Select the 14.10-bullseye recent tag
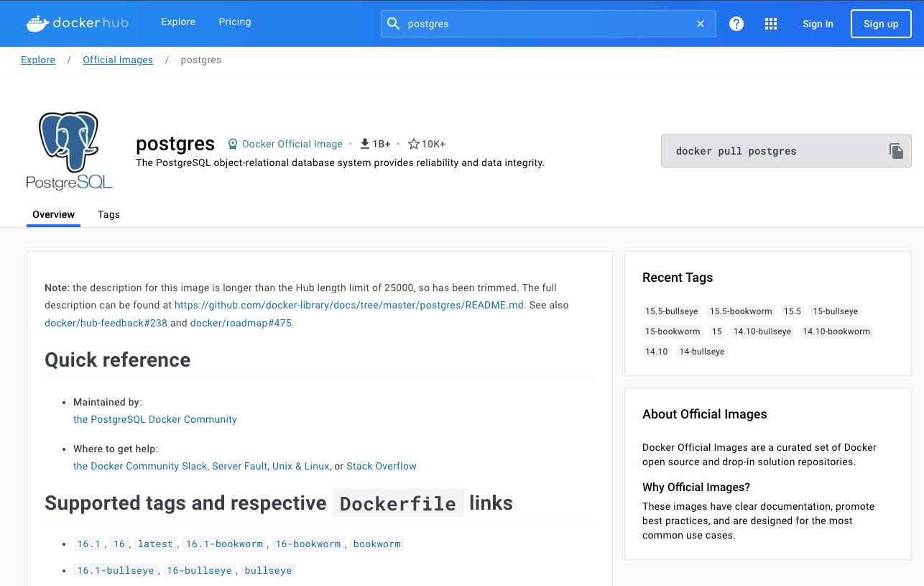924x586 pixels. (x=762, y=331)
